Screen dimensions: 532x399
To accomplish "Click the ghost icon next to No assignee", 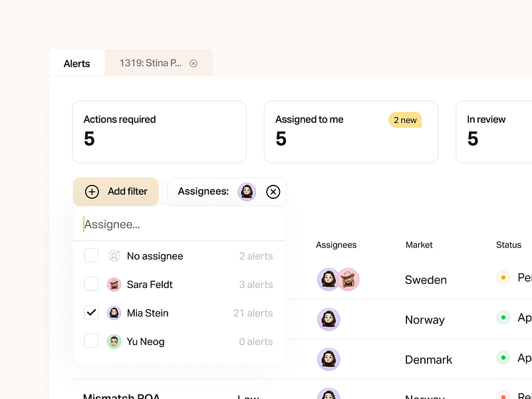I will click(x=113, y=255).
